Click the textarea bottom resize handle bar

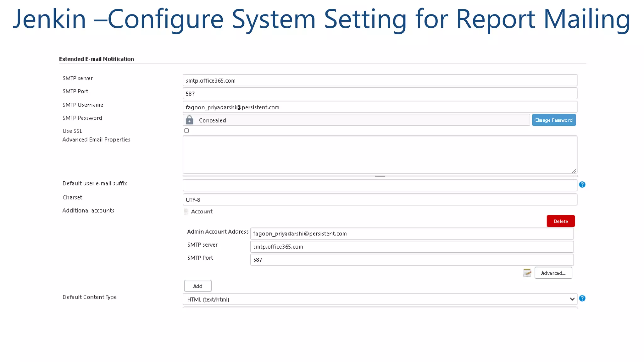[380, 176]
